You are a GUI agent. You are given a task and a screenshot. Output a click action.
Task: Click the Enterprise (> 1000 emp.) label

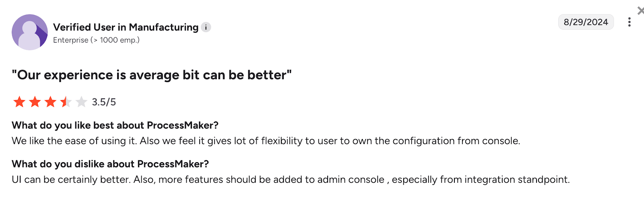point(96,40)
